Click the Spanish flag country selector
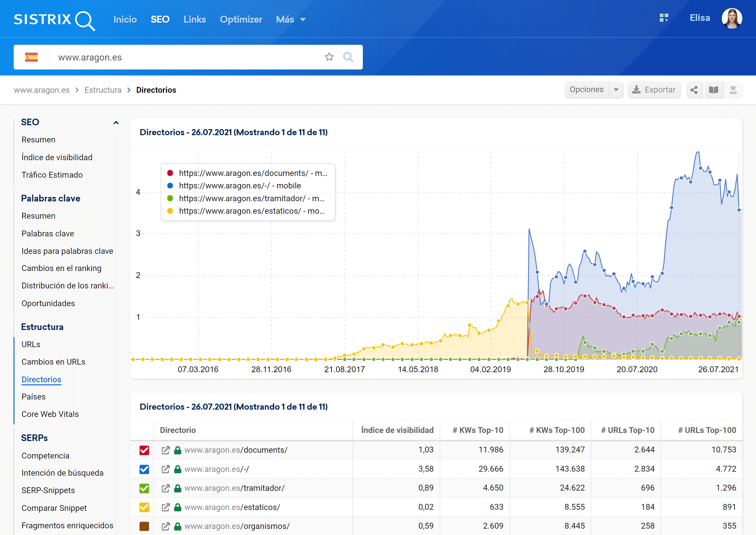The height and width of the screenshot is (535, 756). (x=31, y=57)
